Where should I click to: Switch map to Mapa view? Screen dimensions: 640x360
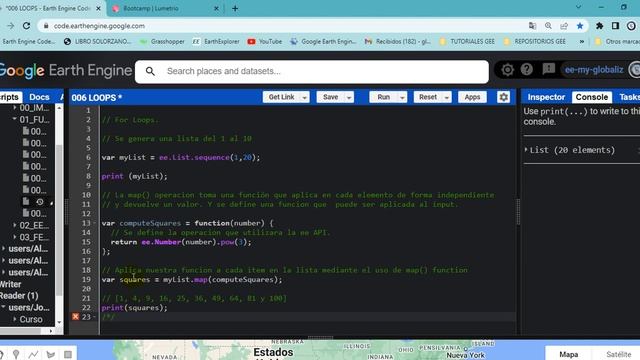(568, 354)
